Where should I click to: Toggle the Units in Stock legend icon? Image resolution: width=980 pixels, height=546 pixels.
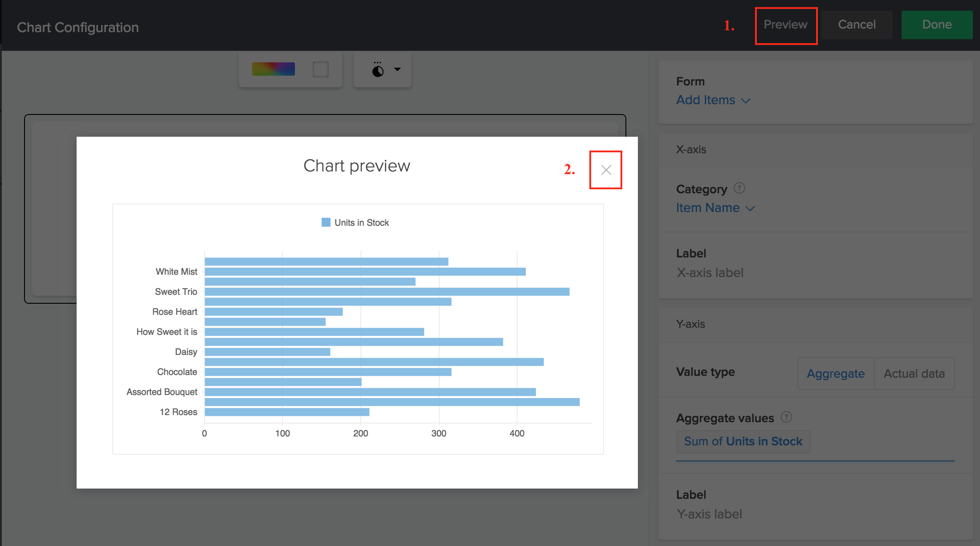[x=326, y=222]
